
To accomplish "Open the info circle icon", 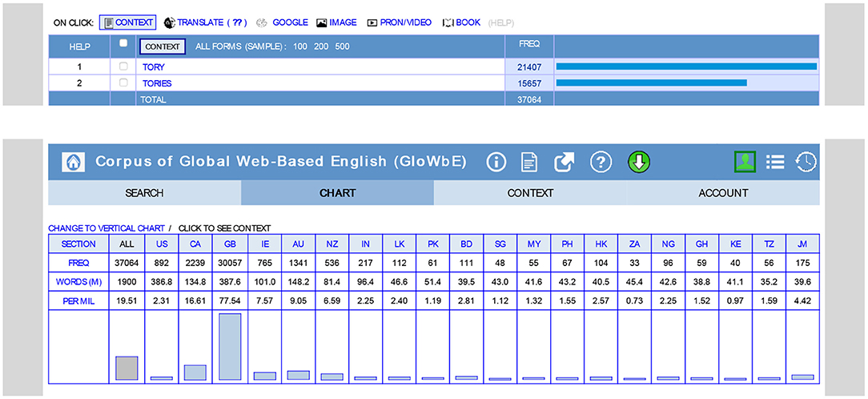I will [x=496, y=162].
